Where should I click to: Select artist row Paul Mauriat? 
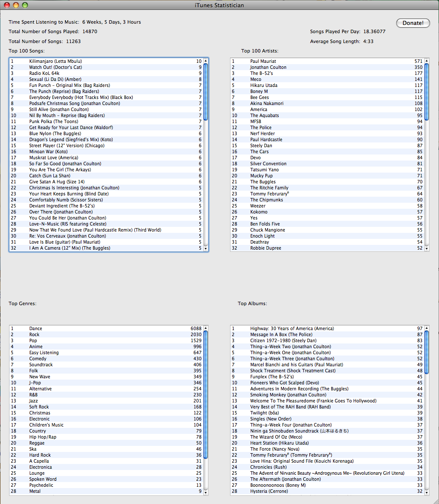click(x=327, y=61)
